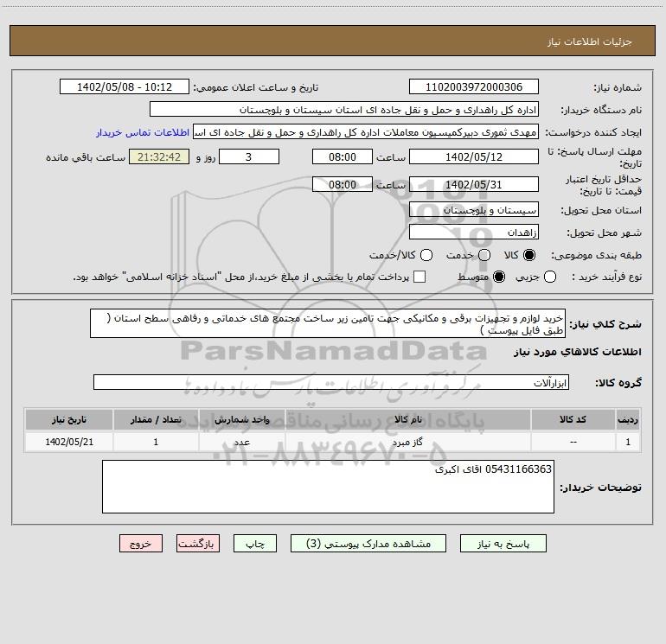Viewport: 666px width, 644px height.
Task: Click the remaining time field 21:32:42
Action: pos(159,156)
